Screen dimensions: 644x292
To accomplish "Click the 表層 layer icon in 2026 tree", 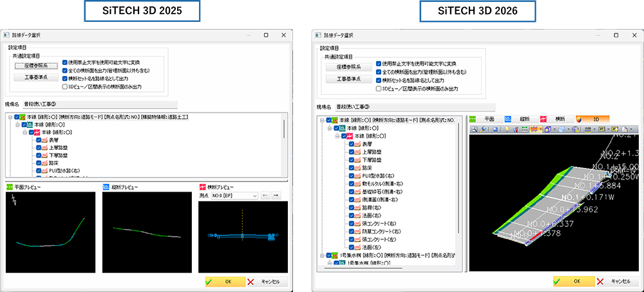I will (x=359, y=144).
